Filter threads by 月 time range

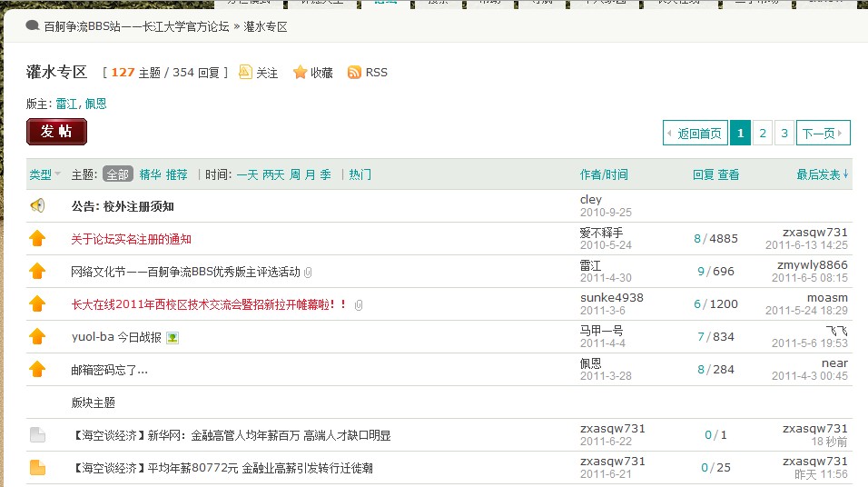pyautogui.click(x=310, y=174)
